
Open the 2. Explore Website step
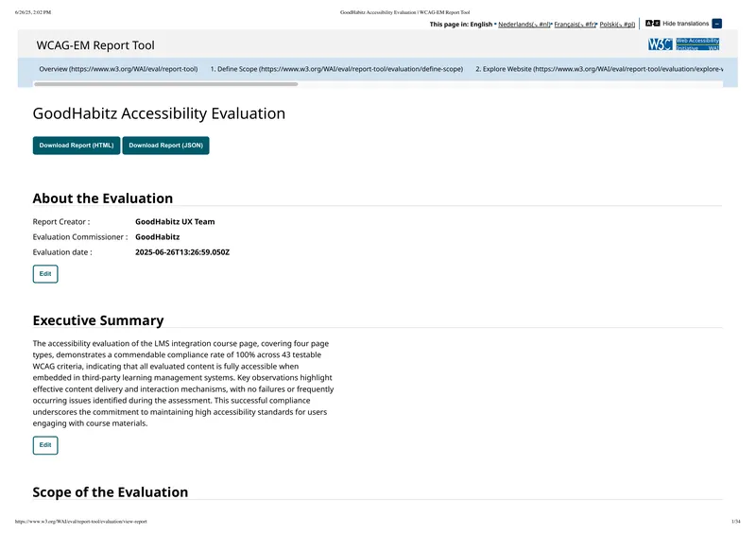599,69
